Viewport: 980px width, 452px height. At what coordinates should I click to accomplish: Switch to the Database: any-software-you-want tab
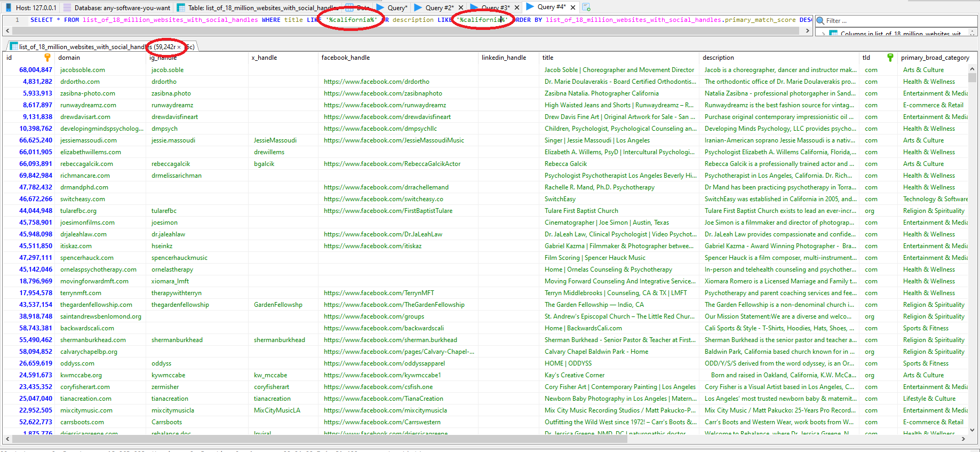[x=117, y=7]
